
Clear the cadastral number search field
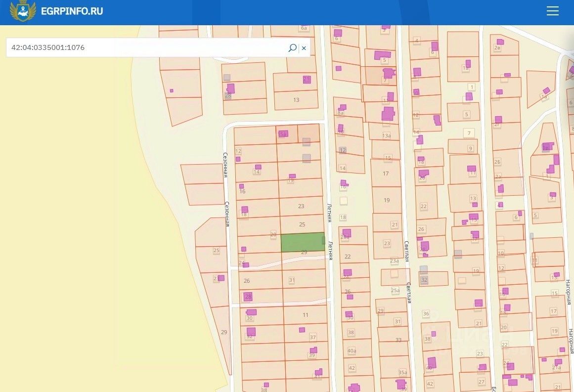304,48
